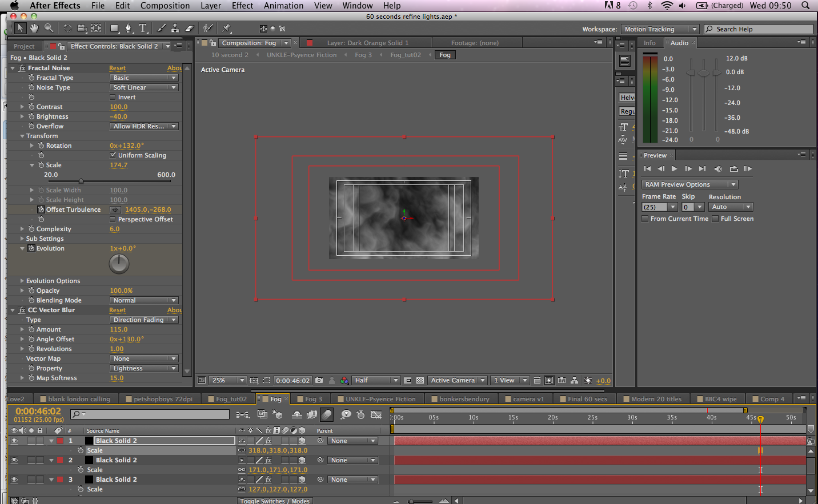Select the Horizontal Type tool
The width and height of the screenshot is (818, 504).
pos(143,27)
